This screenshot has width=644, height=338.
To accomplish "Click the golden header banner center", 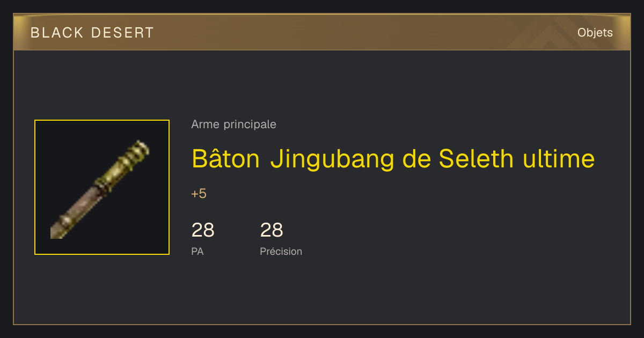I will 322,32.
